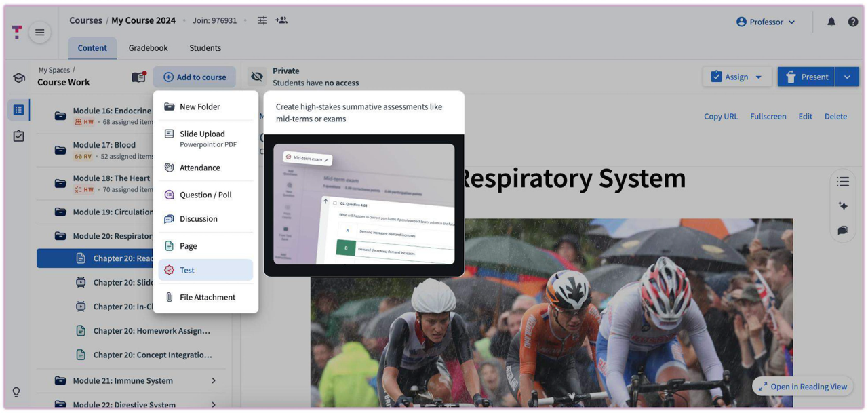Open the hamburger navigation menu
Screen dimensions: 868x413
pos(40,33)
